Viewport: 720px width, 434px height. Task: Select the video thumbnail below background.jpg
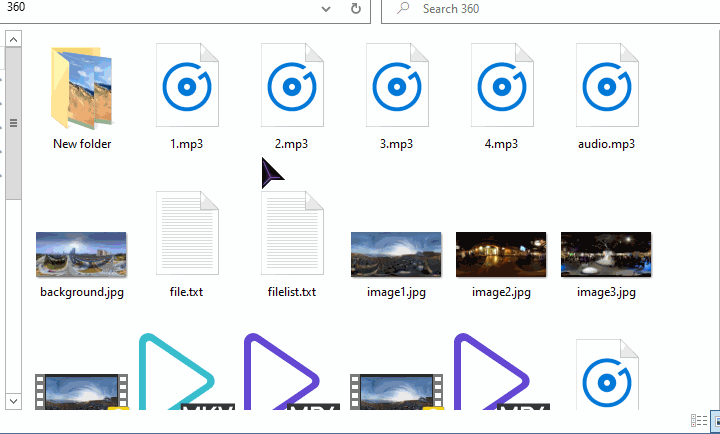[82, 392]
